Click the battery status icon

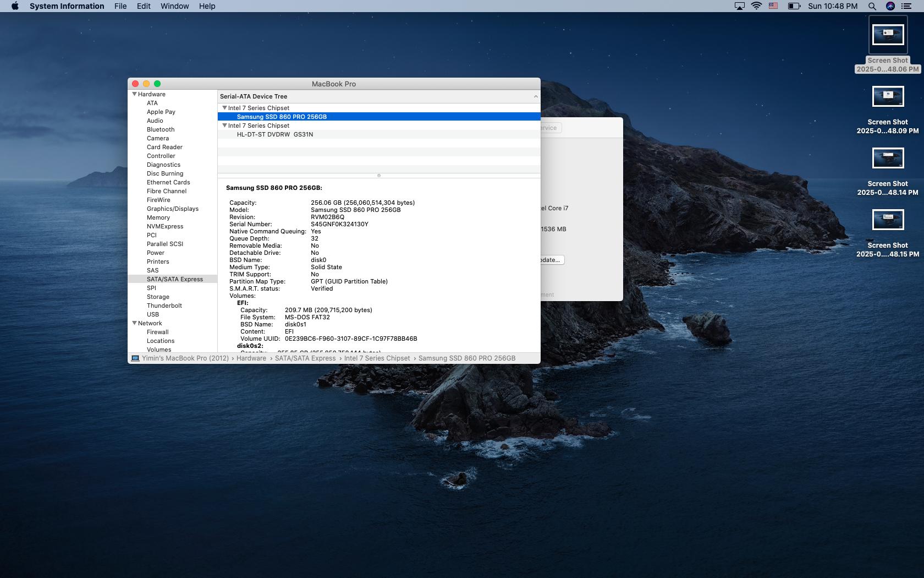pos(794,6)
